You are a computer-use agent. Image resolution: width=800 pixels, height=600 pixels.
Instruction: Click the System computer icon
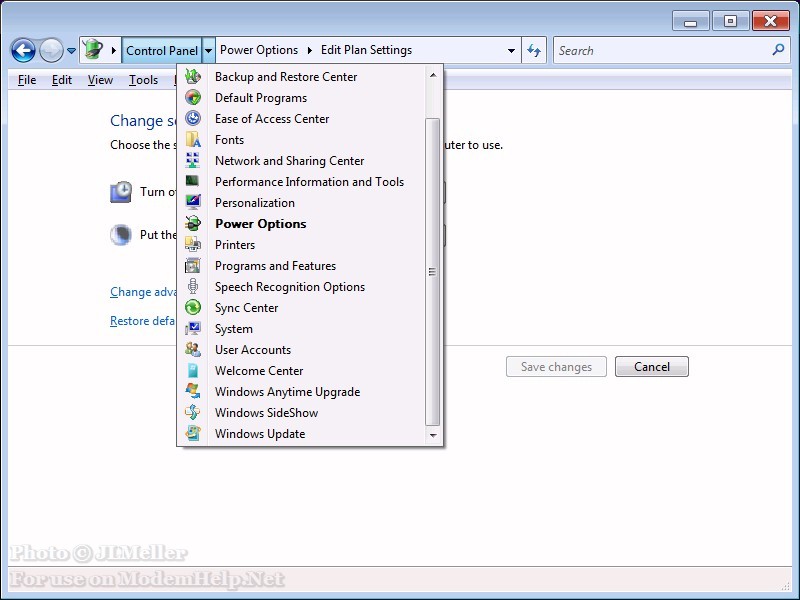[193, 328]
